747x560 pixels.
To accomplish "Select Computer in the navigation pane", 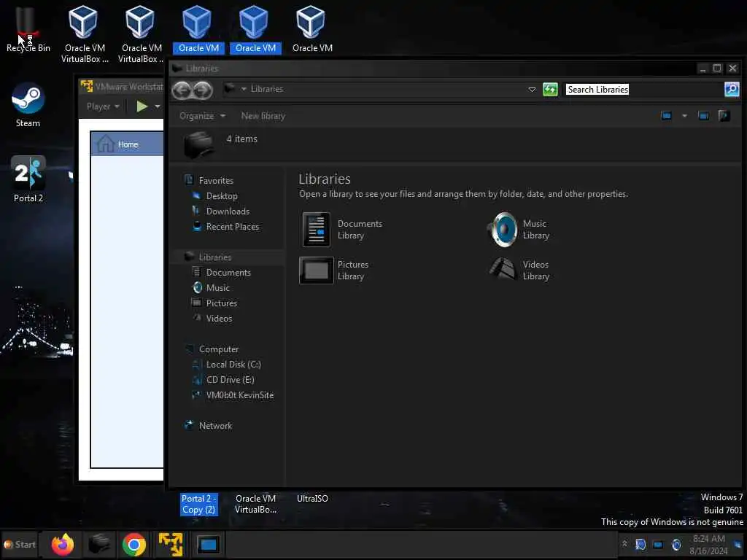I will (x=219, y=349).
